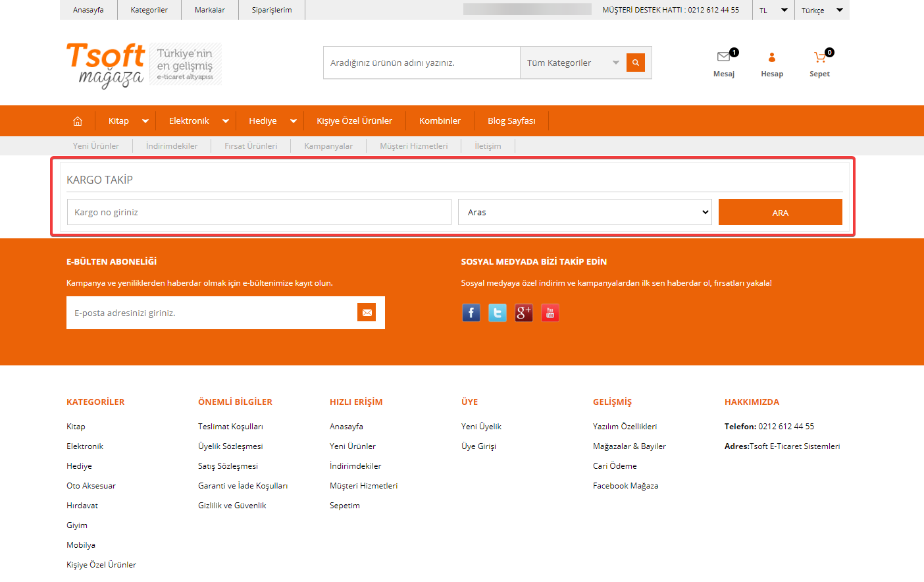Visit the Google Plus social icon
This screenshot has width=924, height=582.
point(524,313)
